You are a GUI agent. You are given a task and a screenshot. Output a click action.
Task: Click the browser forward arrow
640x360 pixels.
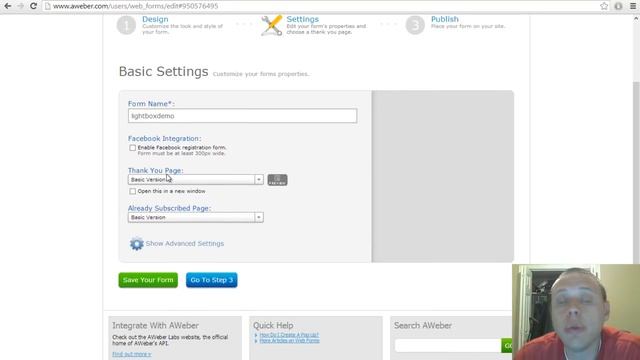tap(20, 6)
